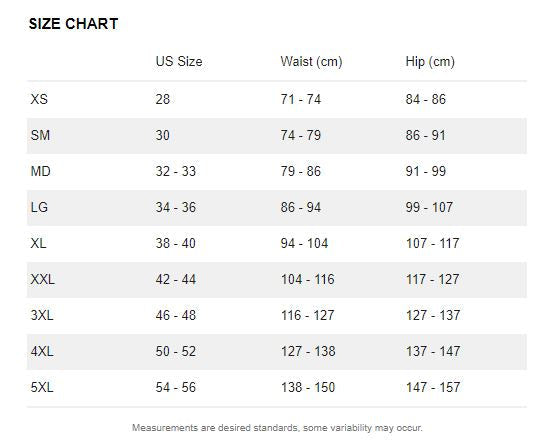Click waist value 104 - 116
The width and height of the screenshot is (550, 444).
[308, 280]
